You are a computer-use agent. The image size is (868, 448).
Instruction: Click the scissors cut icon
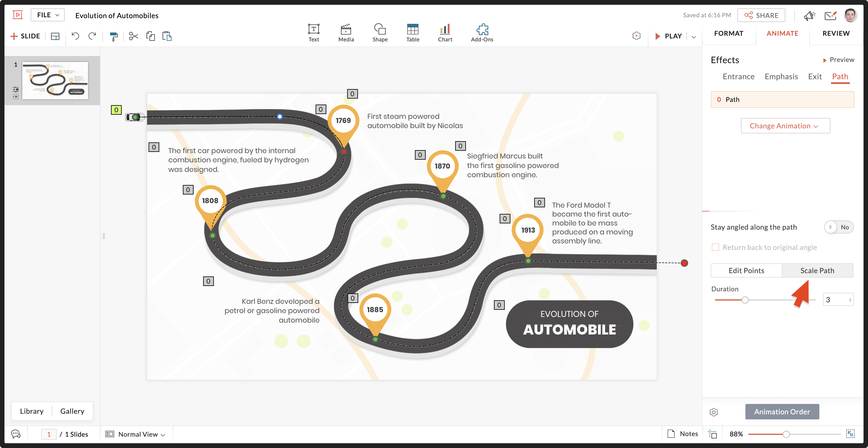(x=133, y=36)
